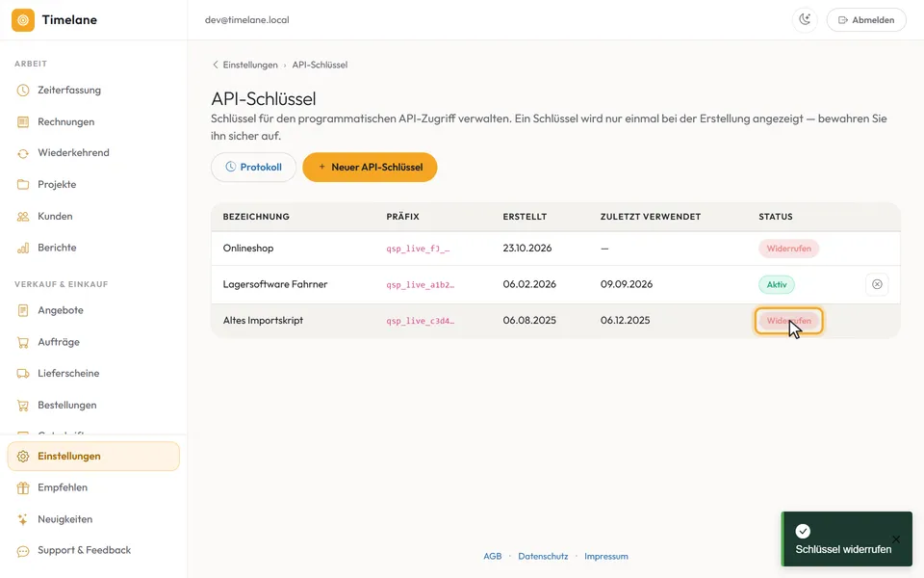The width and height of the screenshot is (924, 578).
Task: Click the Widerrufen badge for Altes Importskript
Action: (788, 321)
